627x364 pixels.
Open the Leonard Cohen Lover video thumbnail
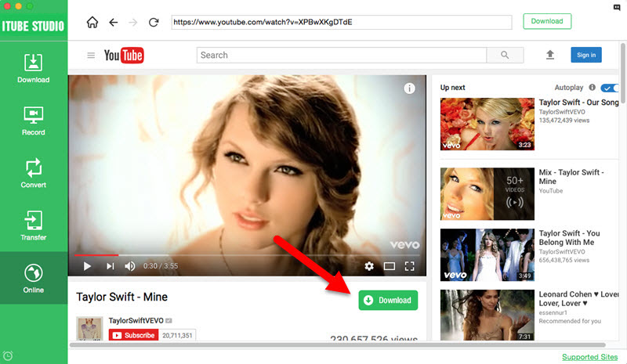pyautogui.click(x=487, y=315)
